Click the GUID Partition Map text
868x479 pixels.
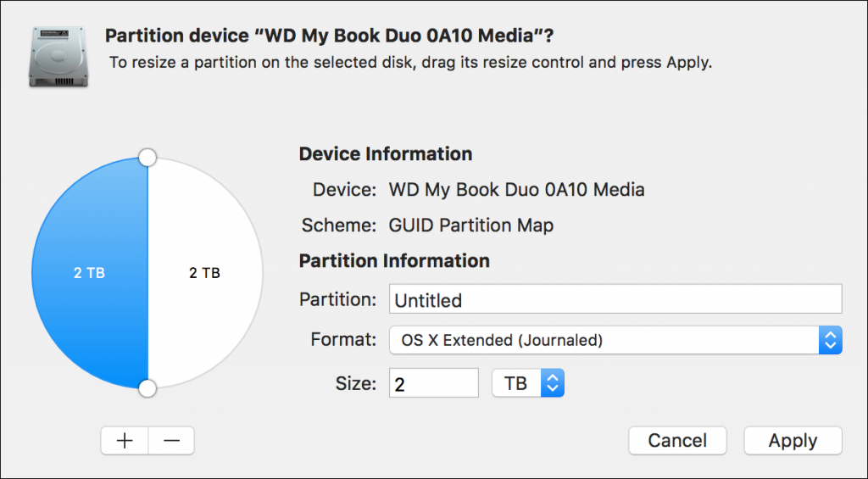point(471,226)
